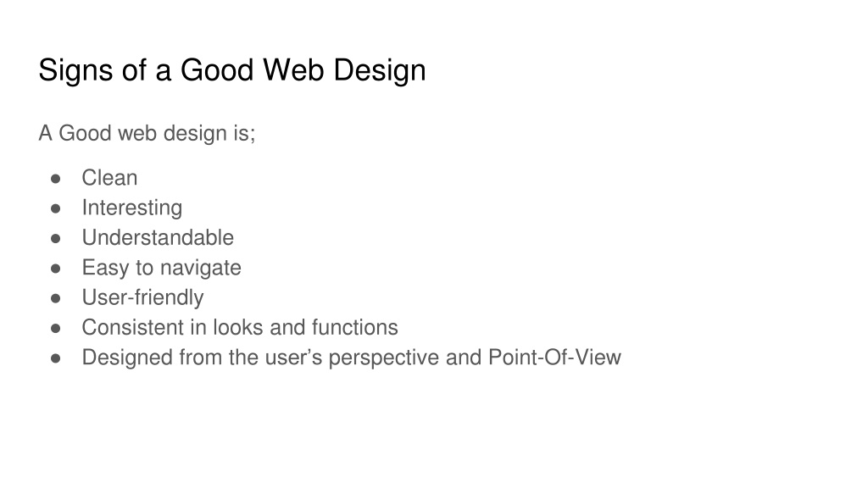Select the 'Clean' bullet item
868x488 pixels.
point(109,178)
